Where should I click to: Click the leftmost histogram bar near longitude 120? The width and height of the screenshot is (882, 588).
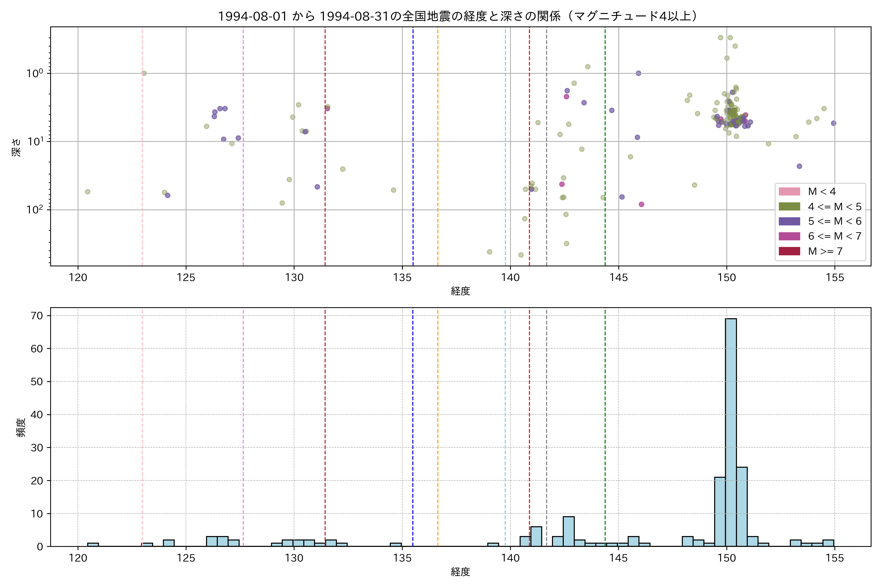click(x=93, y=544)
